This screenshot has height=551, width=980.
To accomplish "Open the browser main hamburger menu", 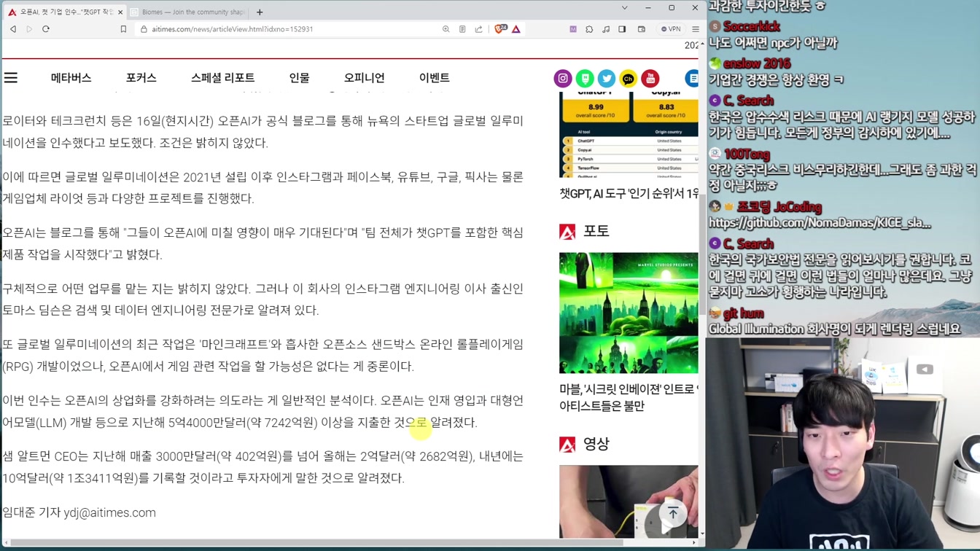I will click(x=696, y=29).
